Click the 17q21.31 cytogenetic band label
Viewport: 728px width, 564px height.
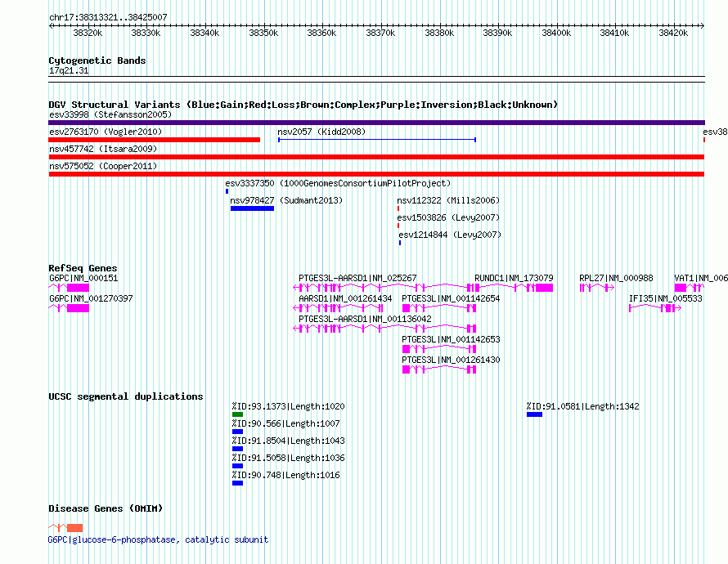[x=69, y=70]
